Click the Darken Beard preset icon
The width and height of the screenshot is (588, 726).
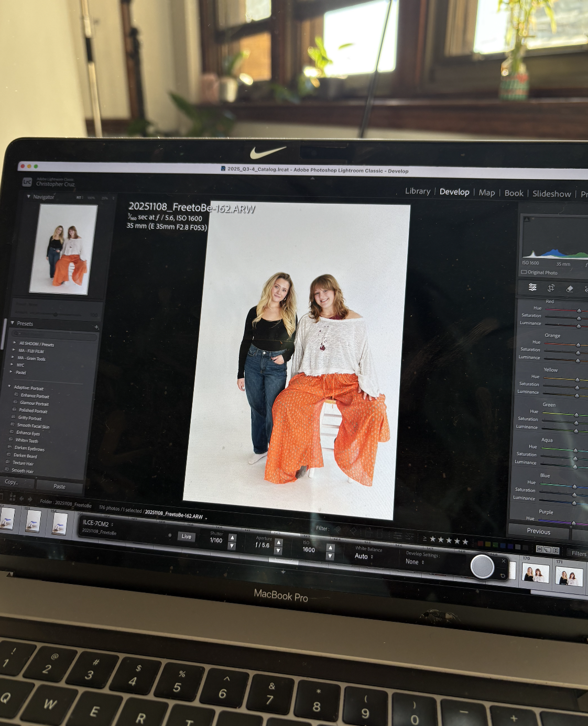pos(9,454)
